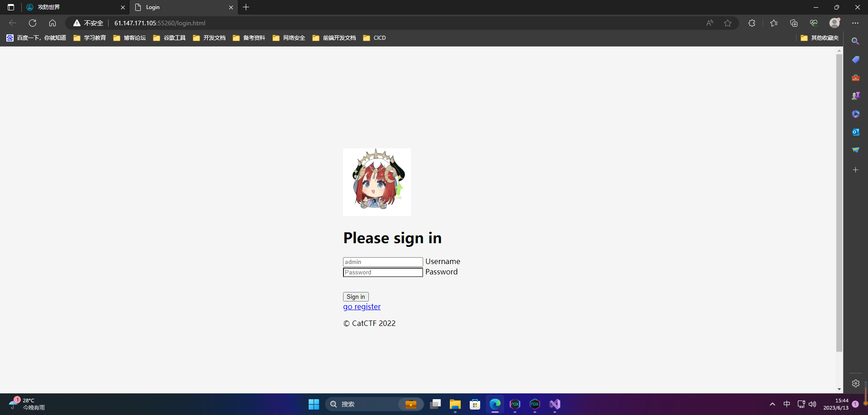Open volume control in system tray
Viewport: 868px width, 415px height.
click(812, 404)
